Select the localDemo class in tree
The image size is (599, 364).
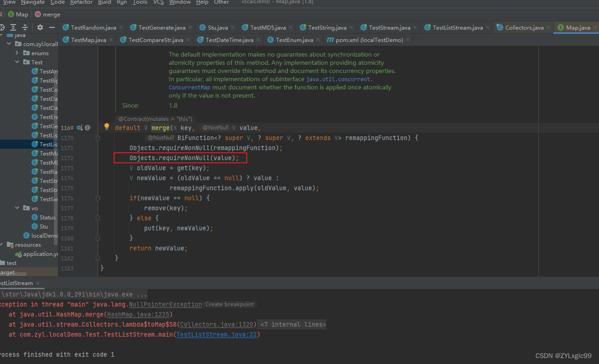[x=44, y=236]
